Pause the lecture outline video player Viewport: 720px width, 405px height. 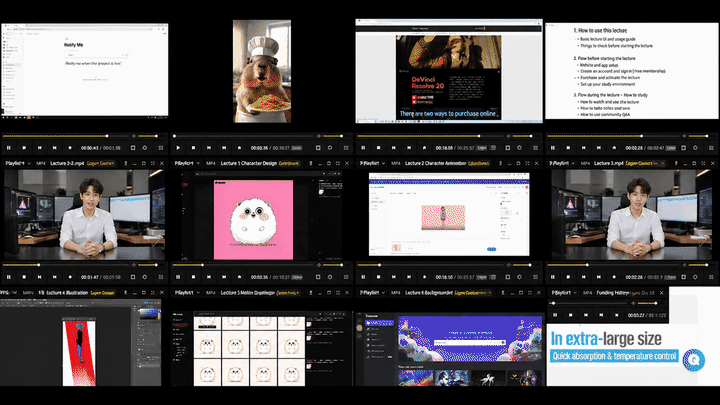[553, 148]
